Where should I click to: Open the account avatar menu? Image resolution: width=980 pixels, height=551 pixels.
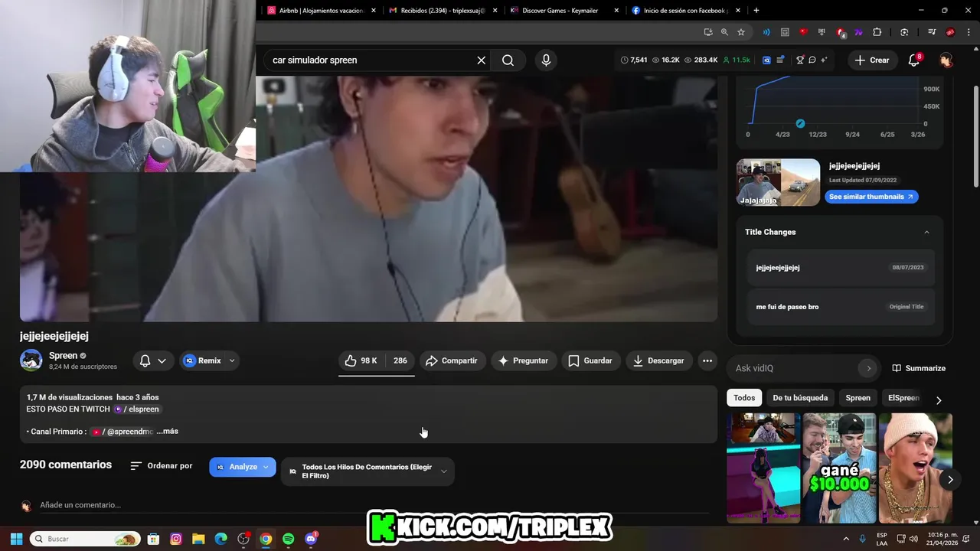946,60
